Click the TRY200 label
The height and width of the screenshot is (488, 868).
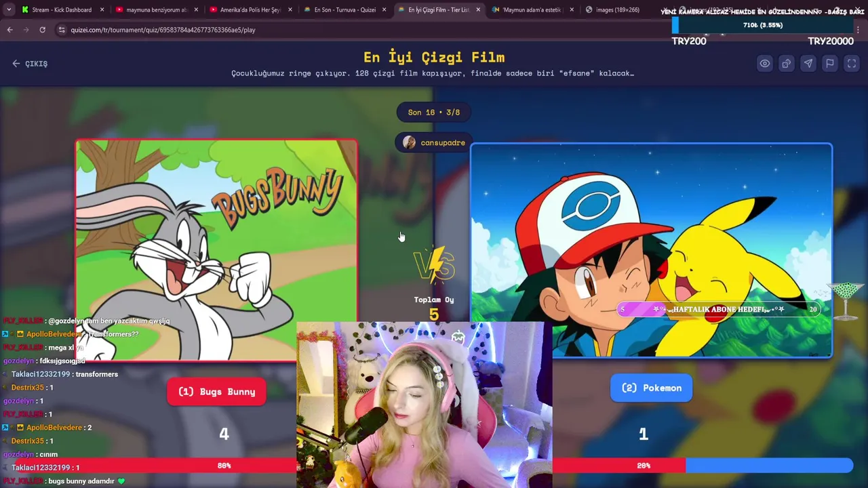click(689, 41)
